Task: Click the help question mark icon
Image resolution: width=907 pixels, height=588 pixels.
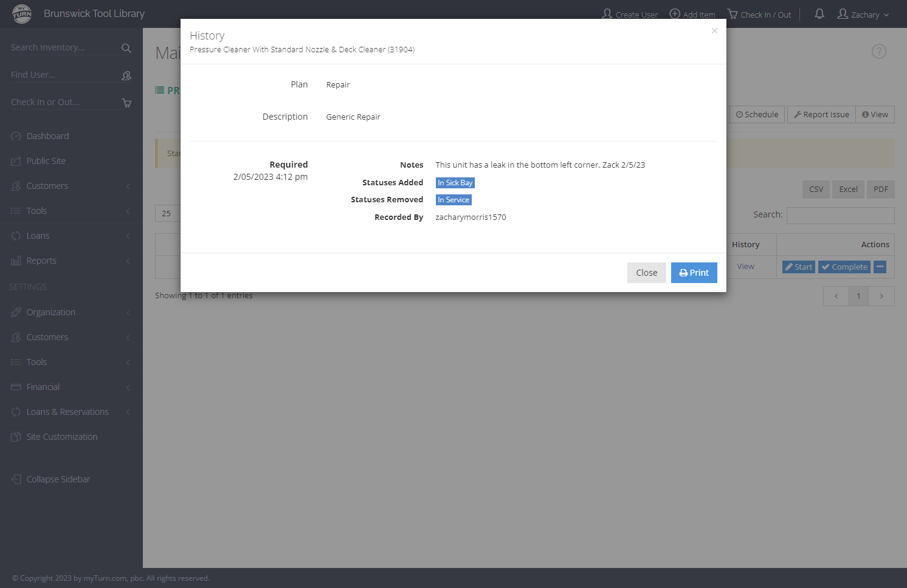Action: [879, 52]
